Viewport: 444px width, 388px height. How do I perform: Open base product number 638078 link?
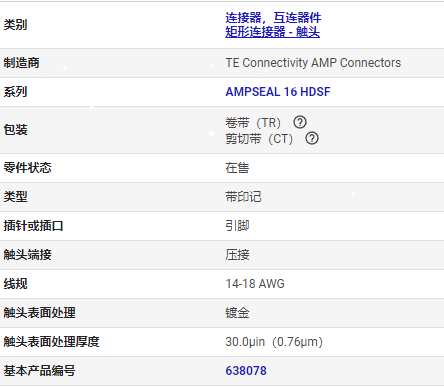tap(246, 371)
